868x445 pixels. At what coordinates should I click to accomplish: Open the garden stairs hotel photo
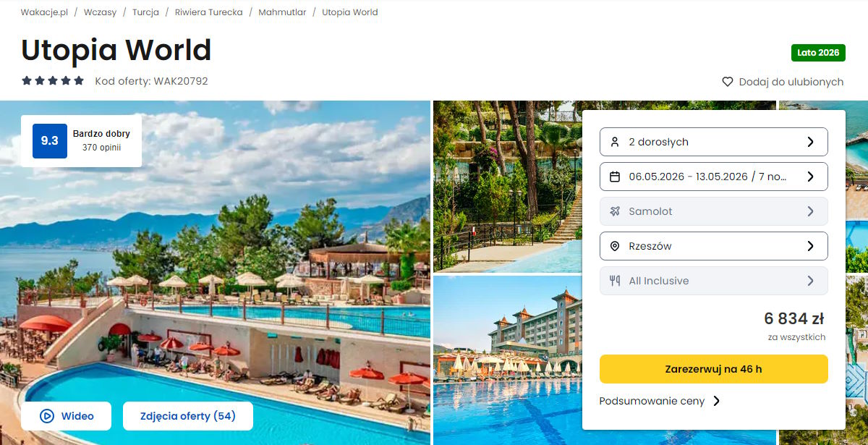pyautogui.click(x=506, y=186)
